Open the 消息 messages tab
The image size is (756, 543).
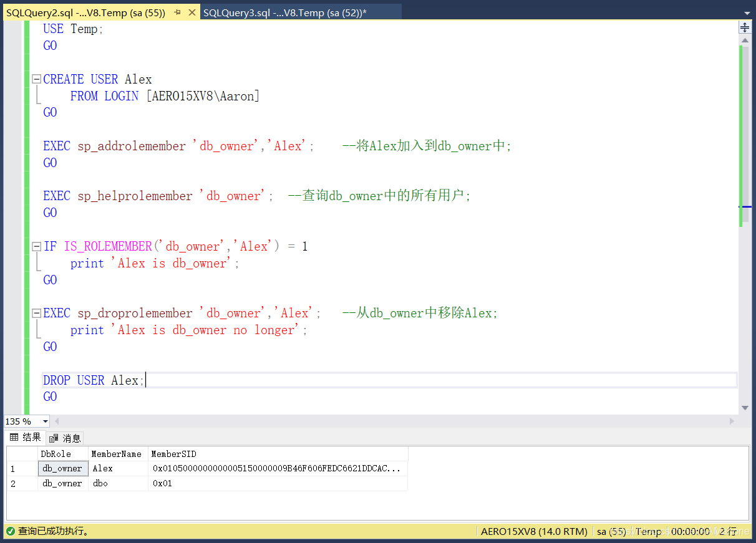(x=65, y=438)
